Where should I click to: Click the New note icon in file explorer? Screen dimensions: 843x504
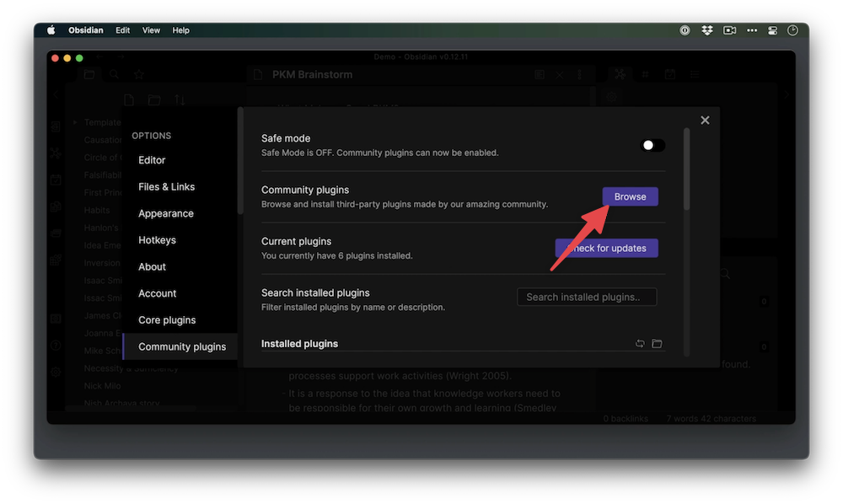point(129,100)
